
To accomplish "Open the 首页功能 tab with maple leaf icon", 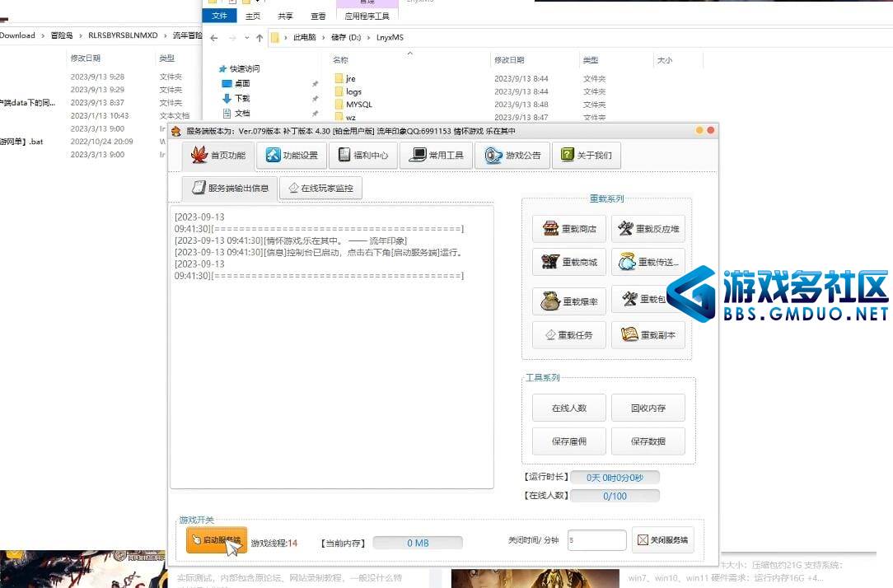I will (218, 155).
